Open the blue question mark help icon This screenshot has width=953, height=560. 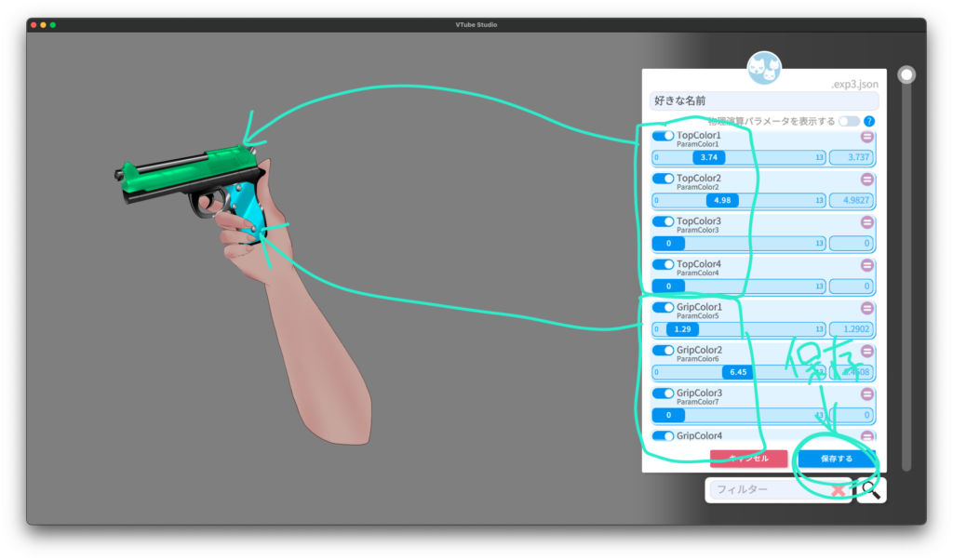[869, 122]
